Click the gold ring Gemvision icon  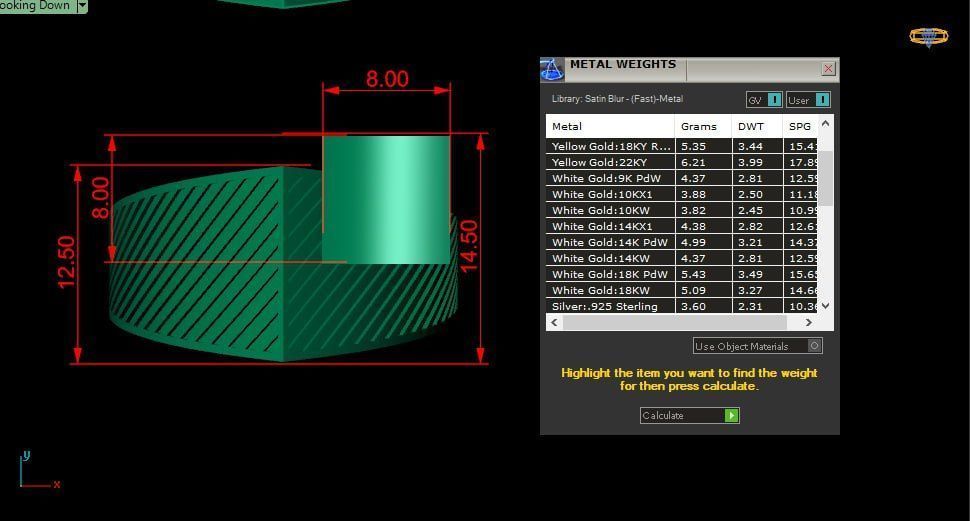929,37
